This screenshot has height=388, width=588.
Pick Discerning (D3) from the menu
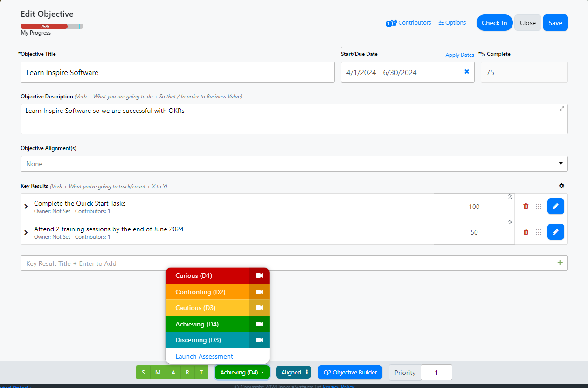[208, 340]
